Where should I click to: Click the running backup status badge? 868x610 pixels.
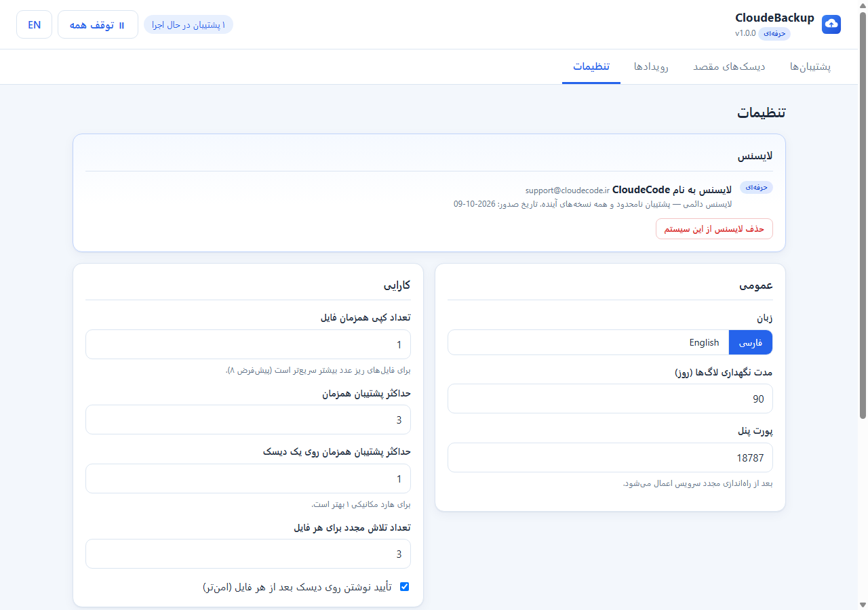click(189, 24)
